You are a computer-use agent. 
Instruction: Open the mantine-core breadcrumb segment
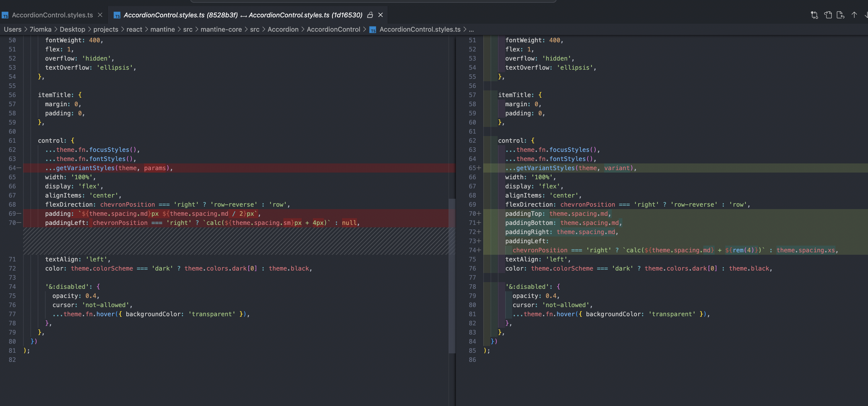[221, 29]
